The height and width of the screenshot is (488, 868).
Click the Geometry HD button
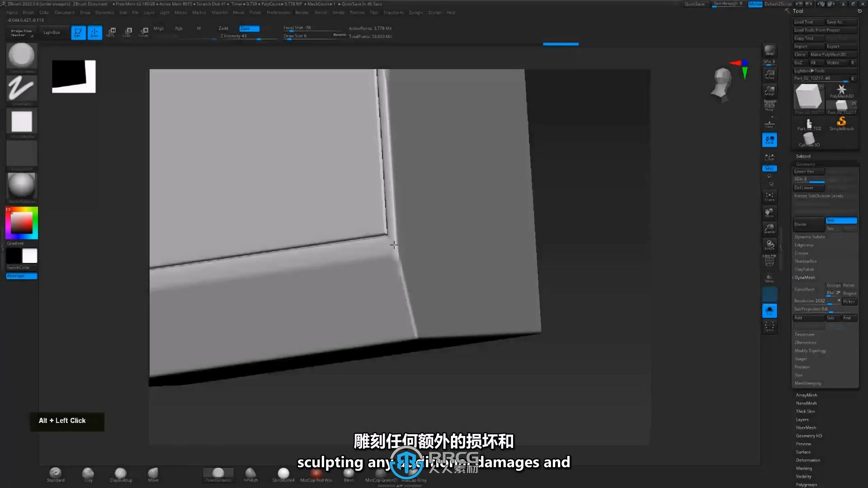click(809, 436)
